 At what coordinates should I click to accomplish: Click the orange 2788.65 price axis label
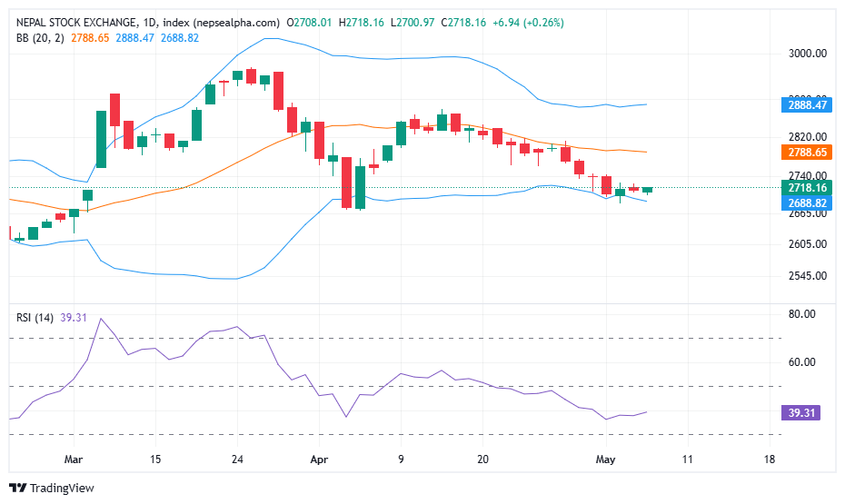point(807,153)
